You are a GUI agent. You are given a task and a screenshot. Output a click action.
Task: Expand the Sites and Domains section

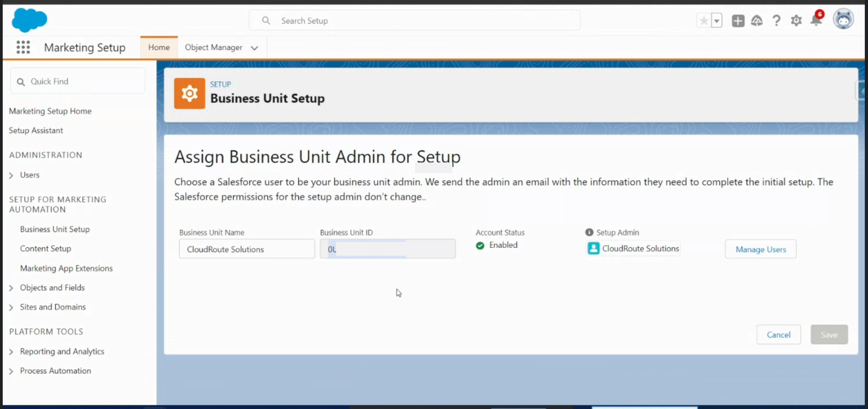(x=11, y=307)
